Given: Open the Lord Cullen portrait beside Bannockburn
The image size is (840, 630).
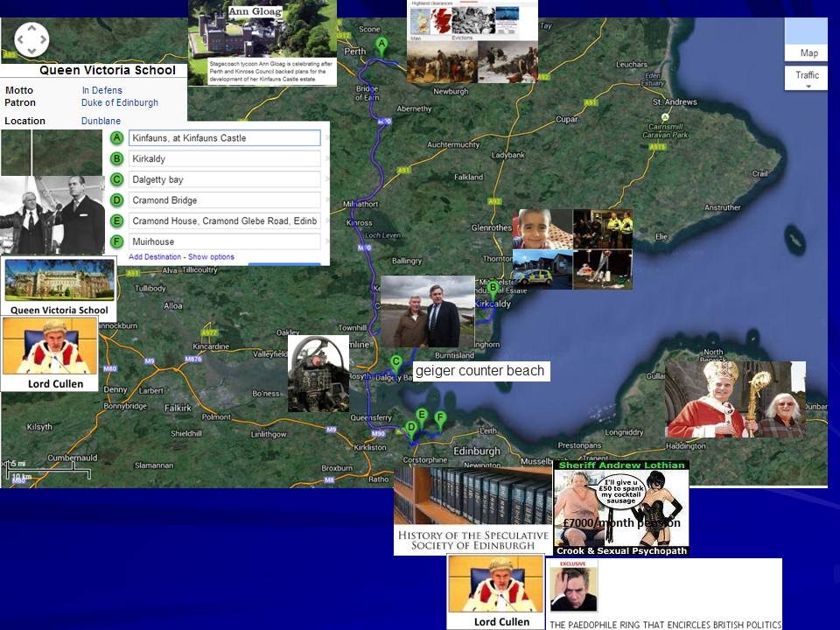Looking at the screenshot, I should point(50,346).
